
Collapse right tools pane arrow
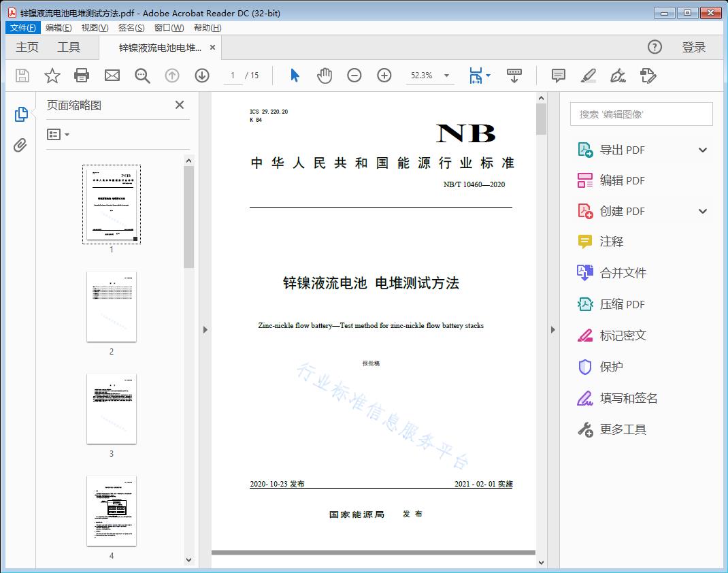click(x=552, y=330)
